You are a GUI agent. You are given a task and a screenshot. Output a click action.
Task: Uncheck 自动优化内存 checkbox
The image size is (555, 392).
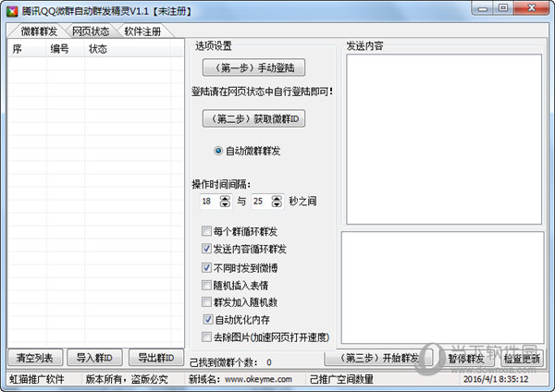(x=208, y=320)
